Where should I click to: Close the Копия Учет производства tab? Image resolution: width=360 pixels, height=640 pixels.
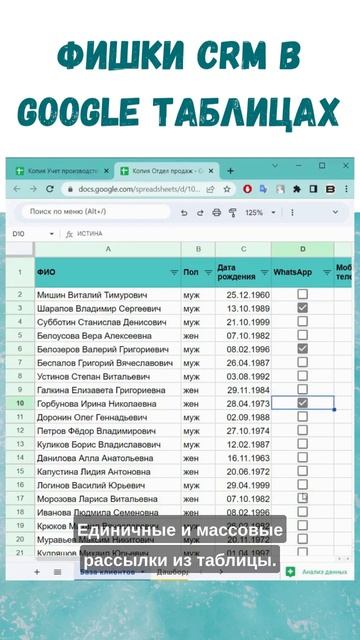[106, 171]
